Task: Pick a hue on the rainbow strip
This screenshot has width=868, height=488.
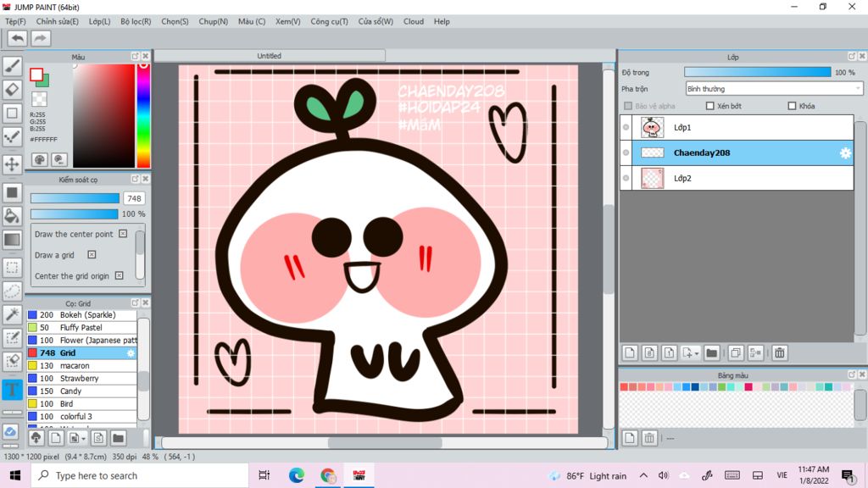Action: (143, 115)
